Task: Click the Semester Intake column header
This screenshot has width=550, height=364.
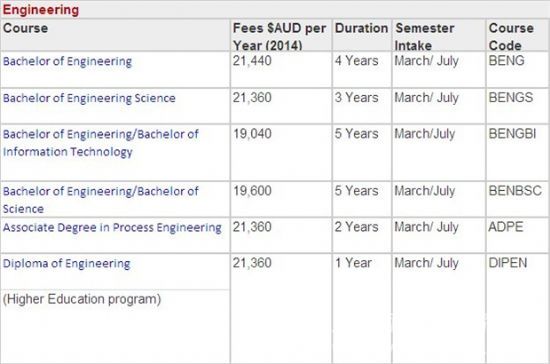Action: tap(424, 36)
